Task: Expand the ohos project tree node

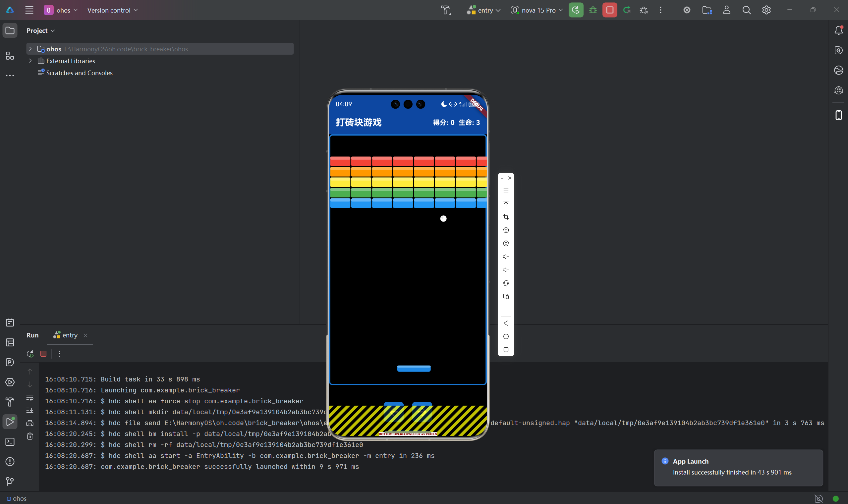Action: [x=30, y=49]
